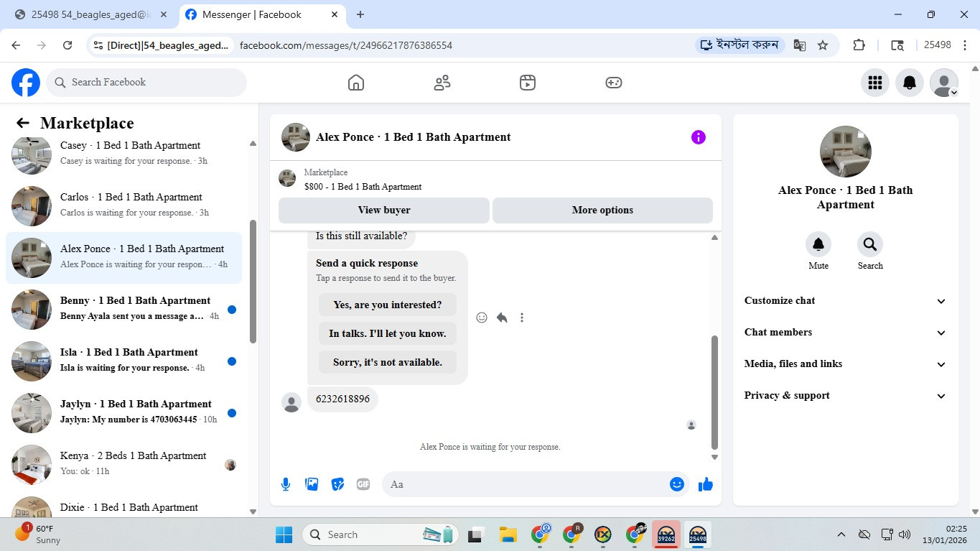Viewport: 980px width, 551px height.
Task: Switch to Messenger | Facebook tab
Action: 261,14
